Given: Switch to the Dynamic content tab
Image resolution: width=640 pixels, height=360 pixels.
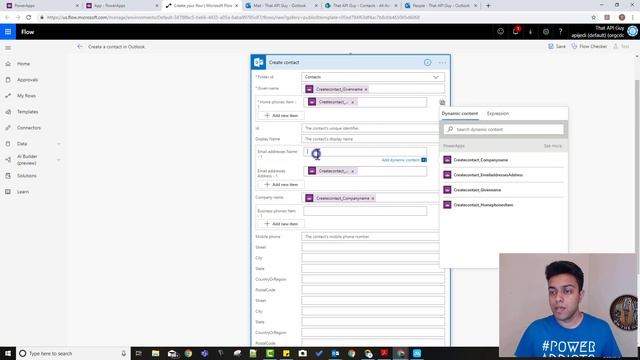Looking at the screenshot, I should click(460, 113).
